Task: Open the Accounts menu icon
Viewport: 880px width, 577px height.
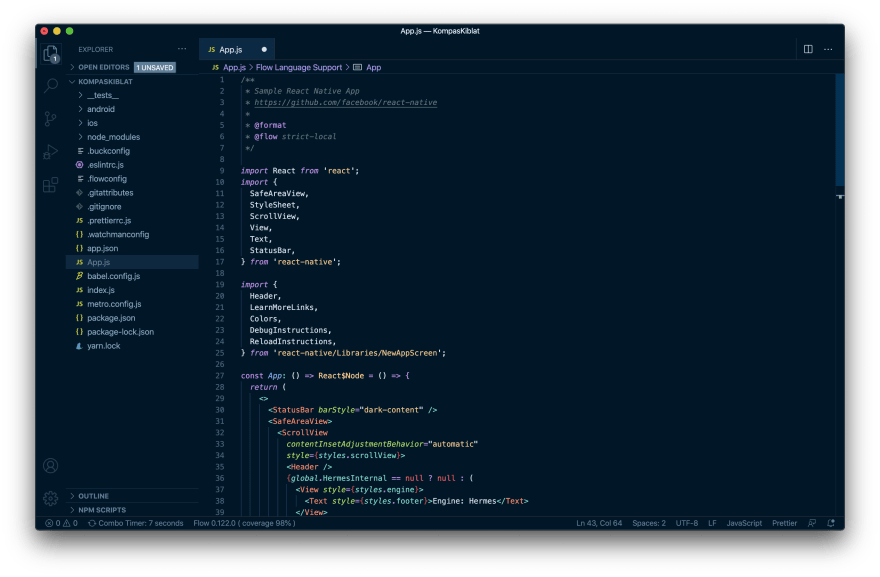Action: (x=51, y=466)
